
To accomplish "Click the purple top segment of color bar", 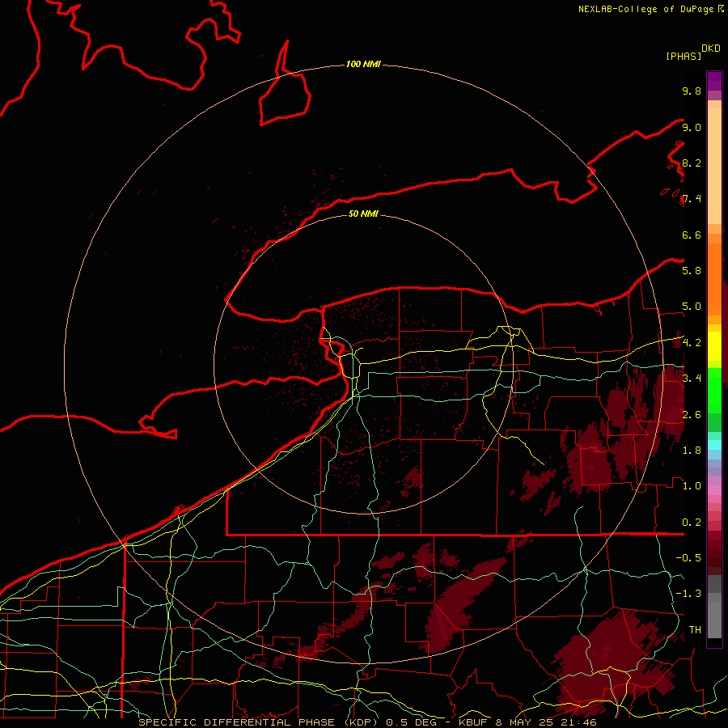I will tap(714, 81).
